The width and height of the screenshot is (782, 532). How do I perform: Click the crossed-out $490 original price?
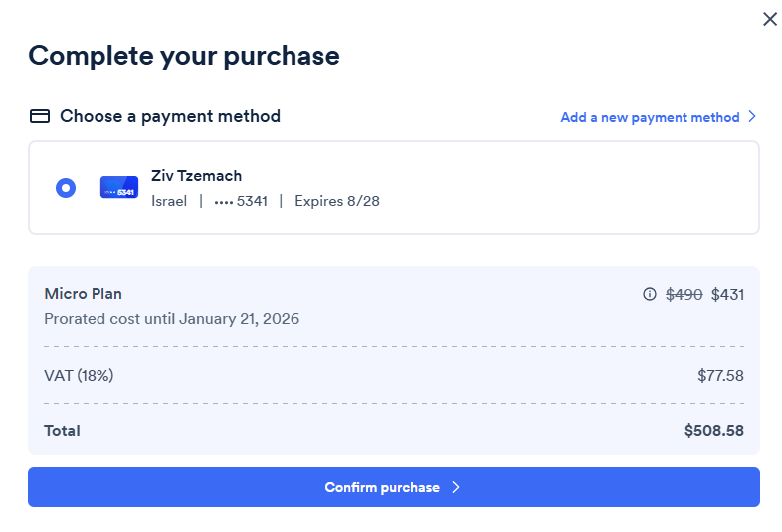pos(684,294)
